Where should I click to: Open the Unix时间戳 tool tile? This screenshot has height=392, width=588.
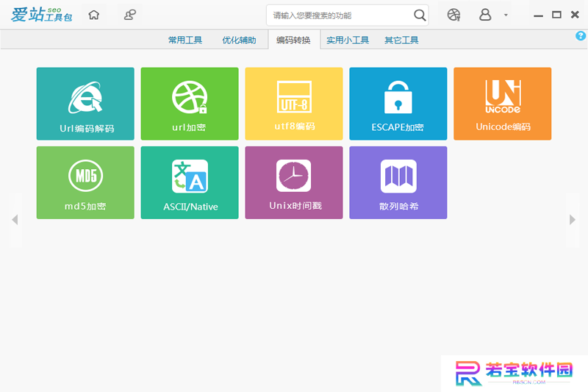coord(293,182)
